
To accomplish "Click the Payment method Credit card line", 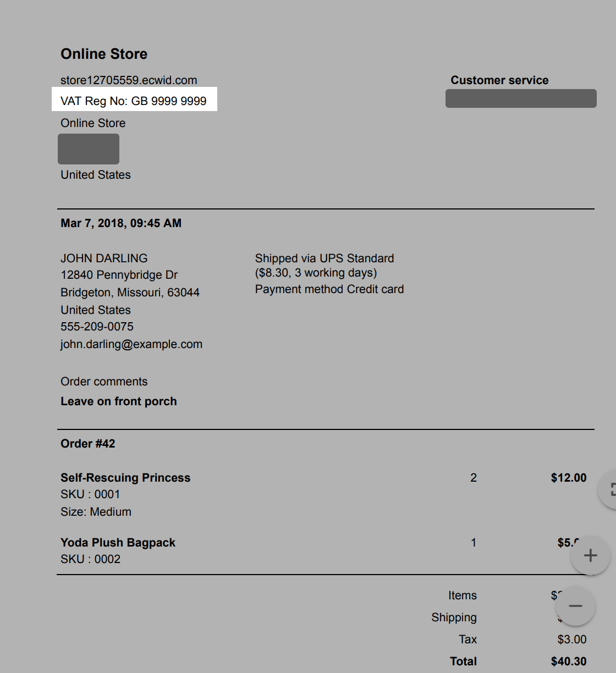I will point(329,289).
